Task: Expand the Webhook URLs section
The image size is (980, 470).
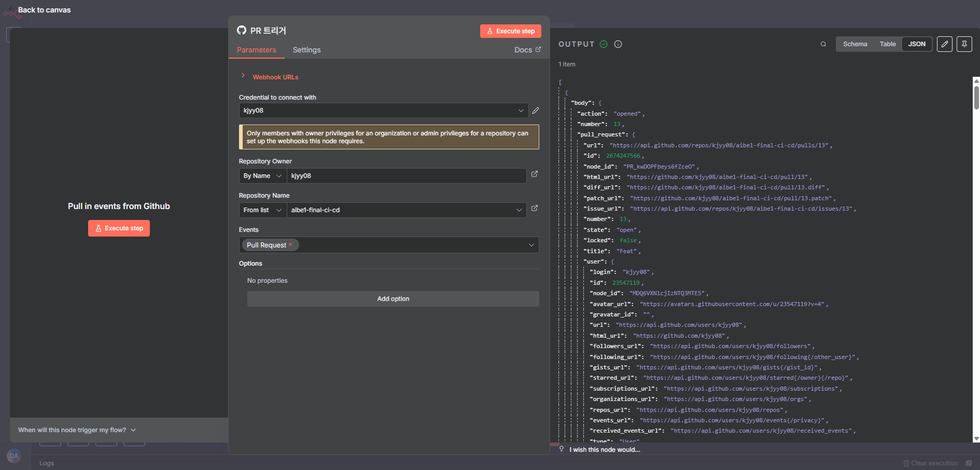Action: [270, 77]
